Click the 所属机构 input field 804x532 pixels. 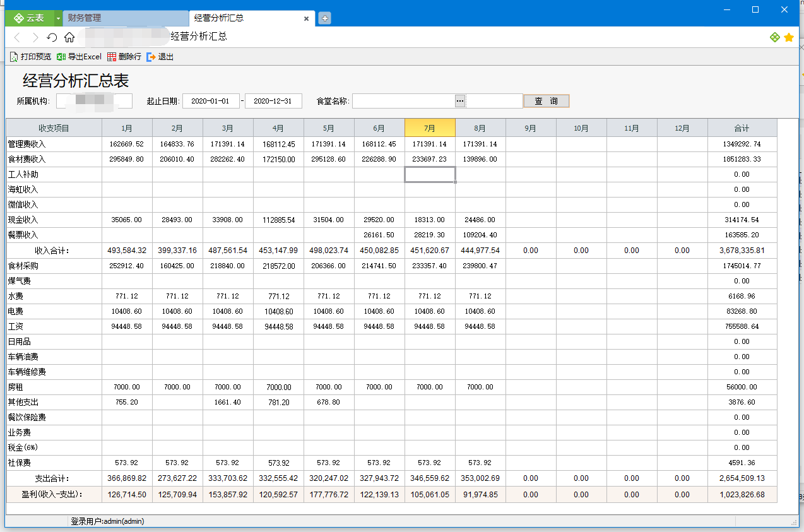[94, 101]
